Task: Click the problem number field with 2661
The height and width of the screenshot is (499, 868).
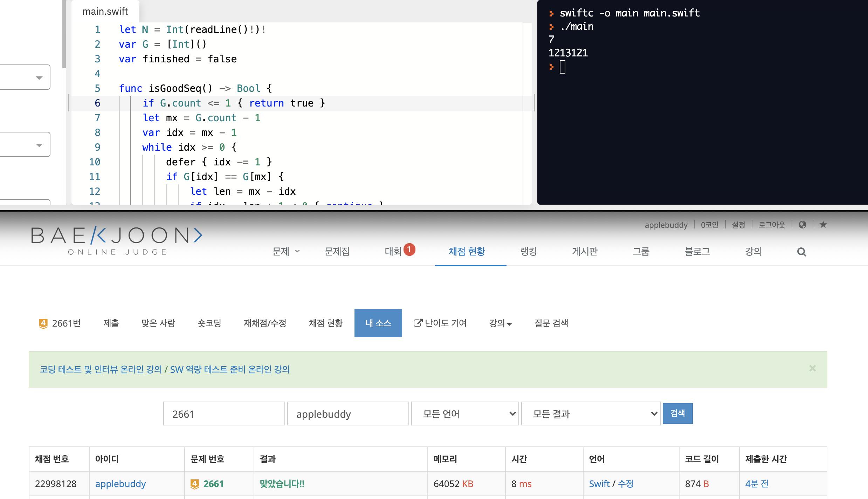Action: (x=224, y=414)
